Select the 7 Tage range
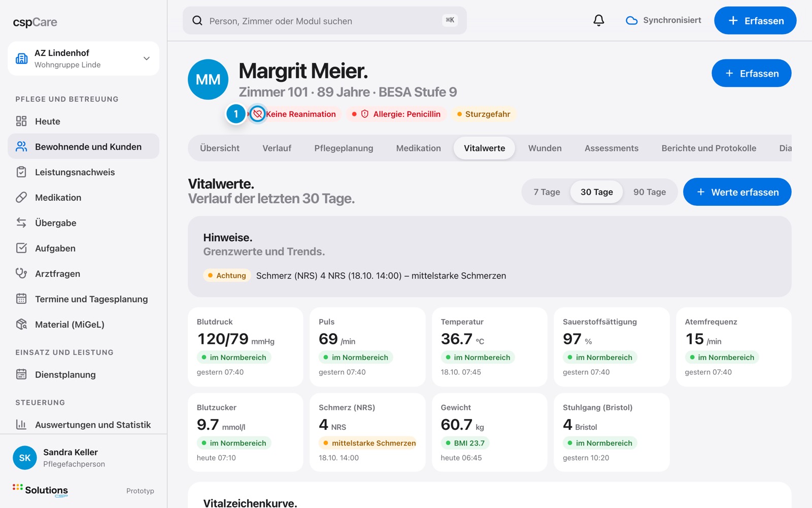This screenshot has width=812, height=508. coord(547,192)
